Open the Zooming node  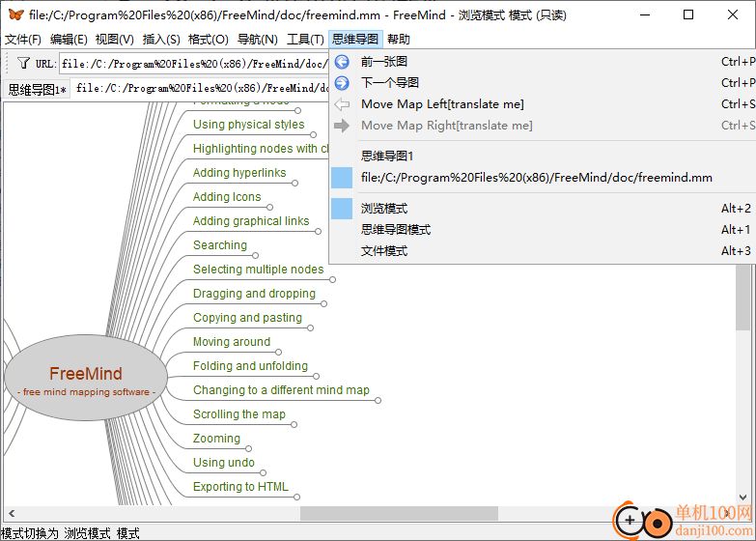217,439
